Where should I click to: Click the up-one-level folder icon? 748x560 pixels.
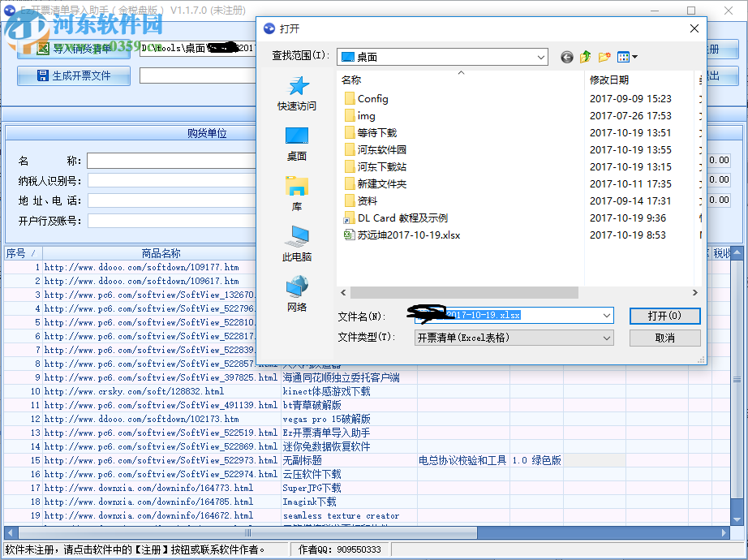(585, 57)
